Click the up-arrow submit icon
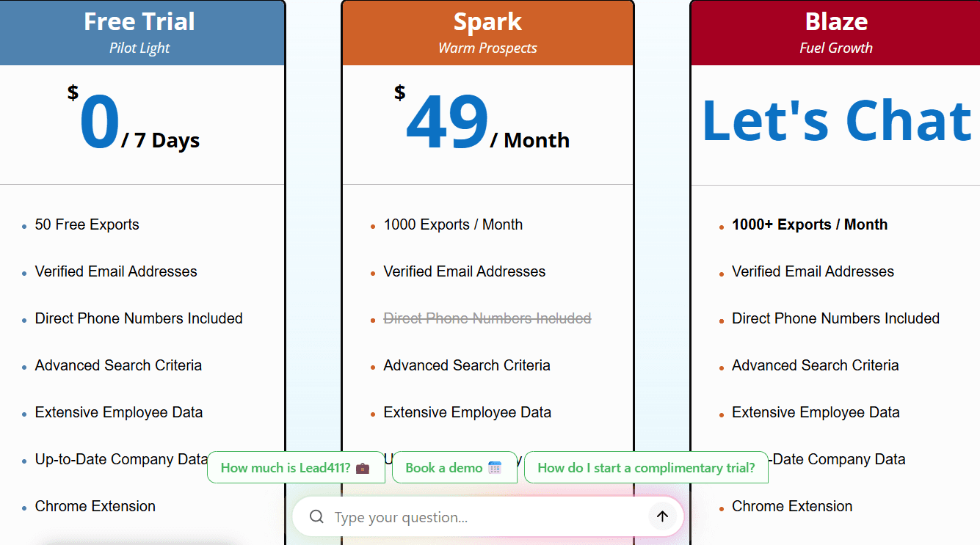 (662, 516)
